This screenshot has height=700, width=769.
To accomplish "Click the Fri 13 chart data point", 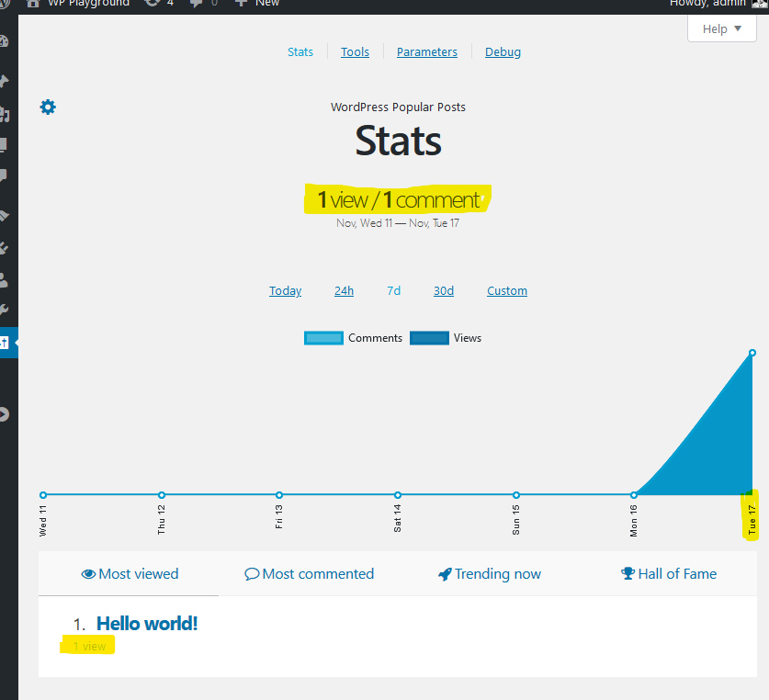I will [x=279, y=495].
